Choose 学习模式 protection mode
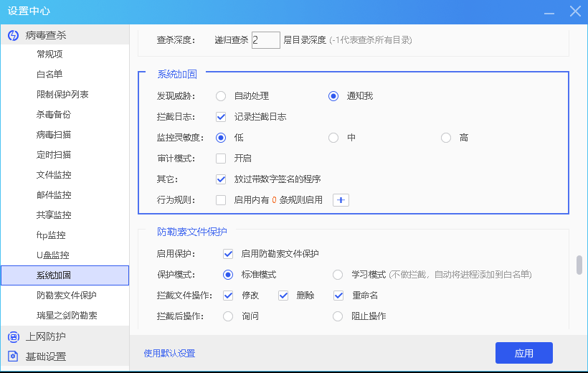 [338, 275]
